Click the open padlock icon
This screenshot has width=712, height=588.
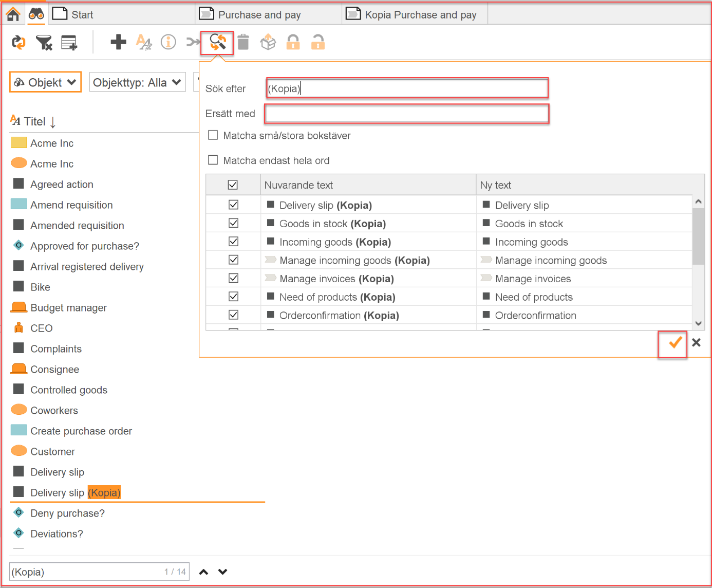click(x=318, y=42)
